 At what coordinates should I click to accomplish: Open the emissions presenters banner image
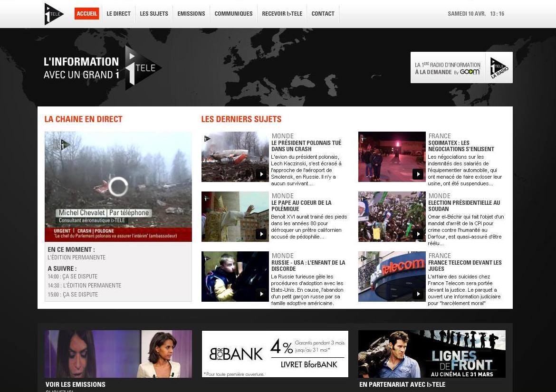(x=118, y=354)
